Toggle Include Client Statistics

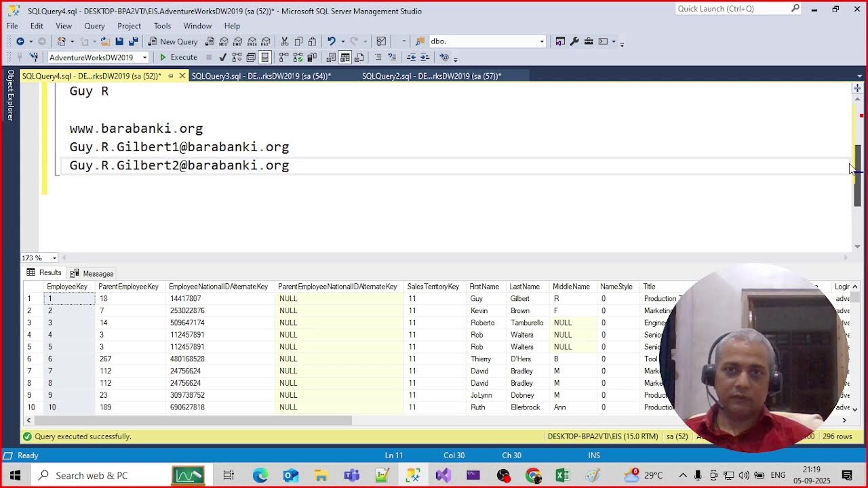click(311, 58)
